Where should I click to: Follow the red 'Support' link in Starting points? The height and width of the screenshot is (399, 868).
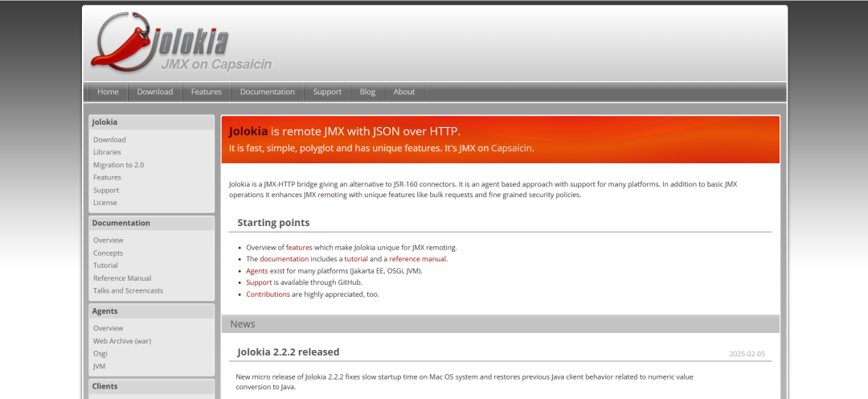click(x=259, y=282)
